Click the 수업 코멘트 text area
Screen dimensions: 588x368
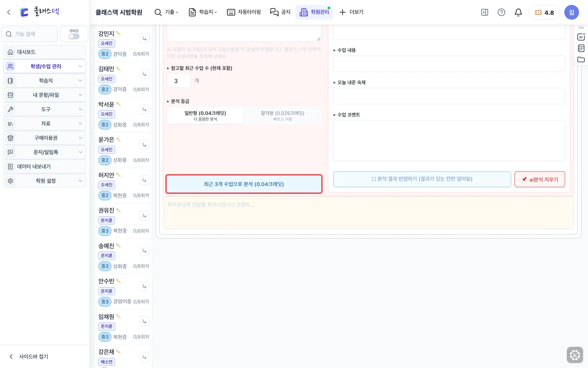(x=449, y=141)
